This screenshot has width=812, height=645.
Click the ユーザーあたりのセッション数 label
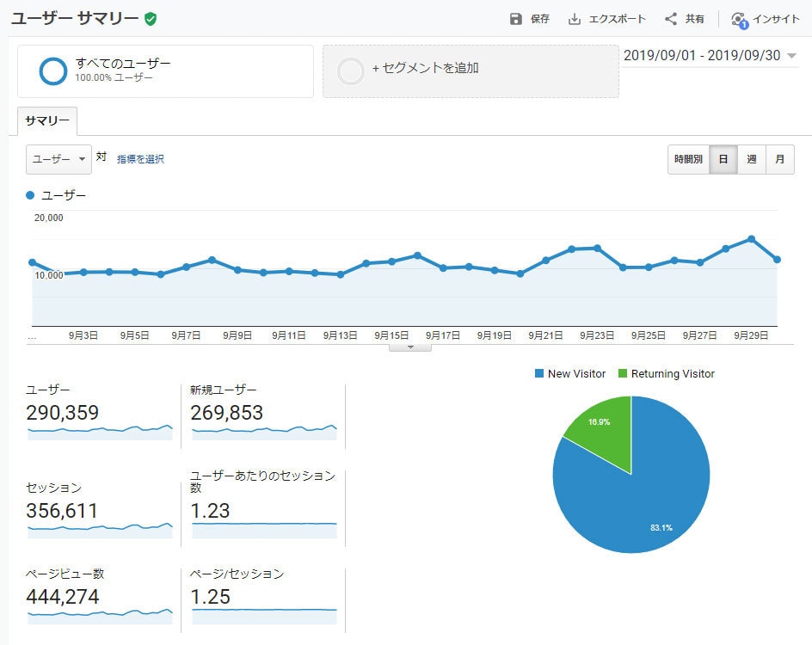coord(262,482)
